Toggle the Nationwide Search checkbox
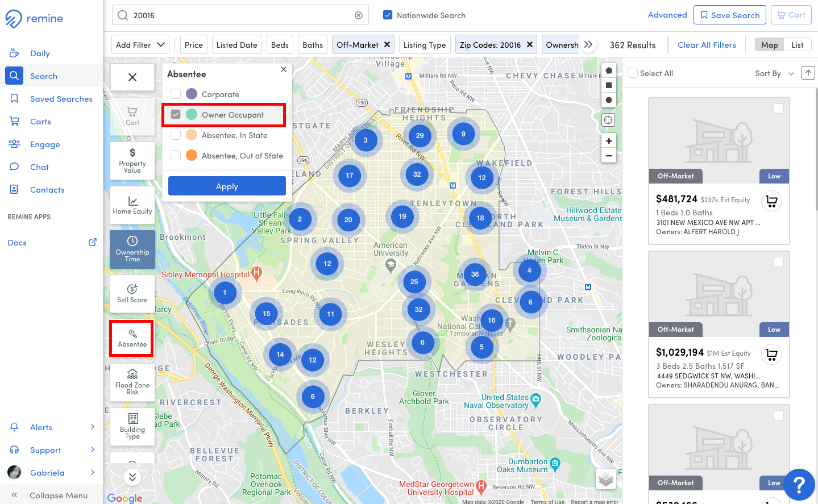Image resolution: width=818 pixels, height=504 pixels. (388, 15)
